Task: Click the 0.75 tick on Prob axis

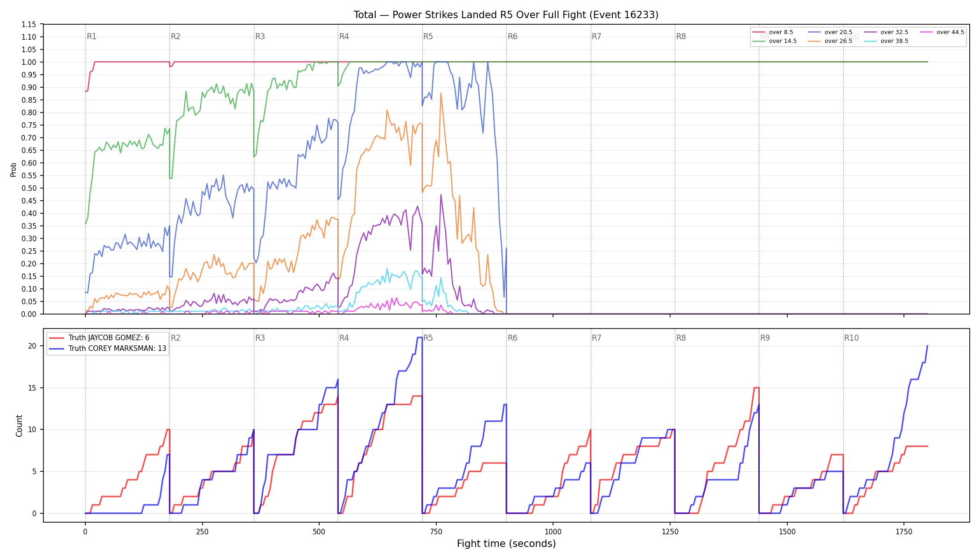Action: 28,125
